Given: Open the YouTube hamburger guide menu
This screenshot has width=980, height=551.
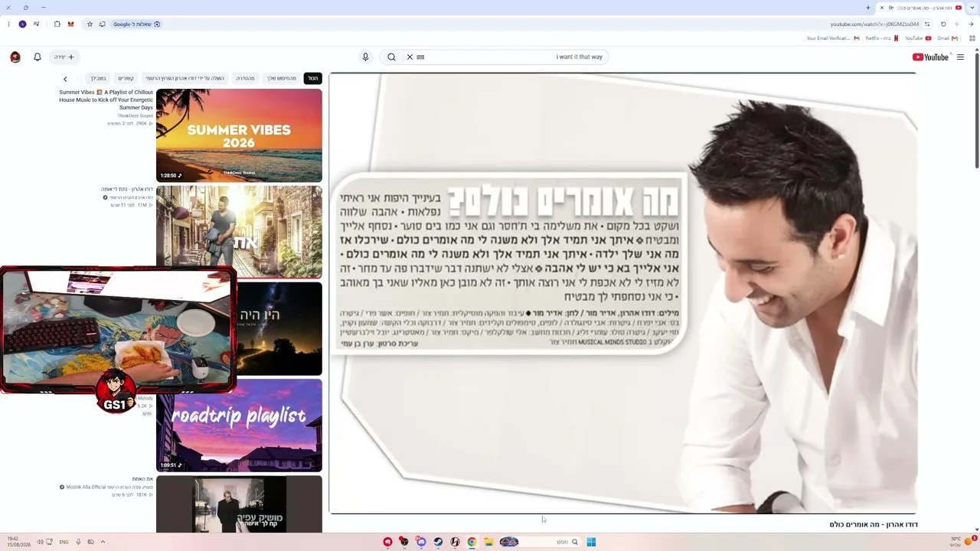Looking at the screenshot, I should pos(960,57).
